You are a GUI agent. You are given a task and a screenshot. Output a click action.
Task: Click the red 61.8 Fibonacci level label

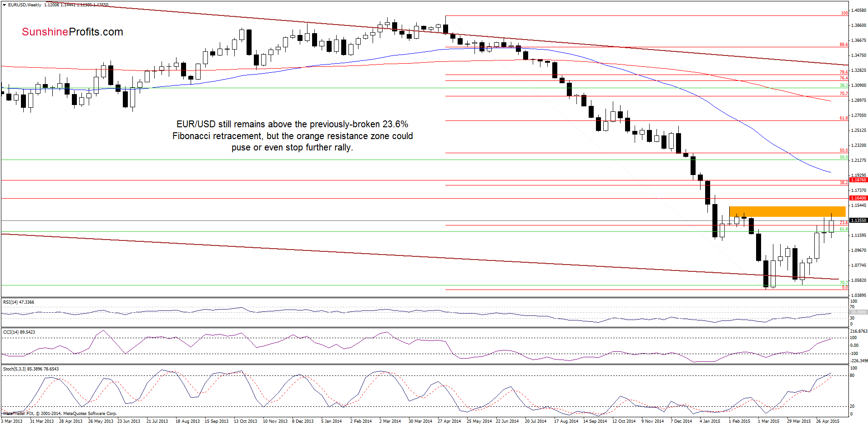tap(844, 118)
